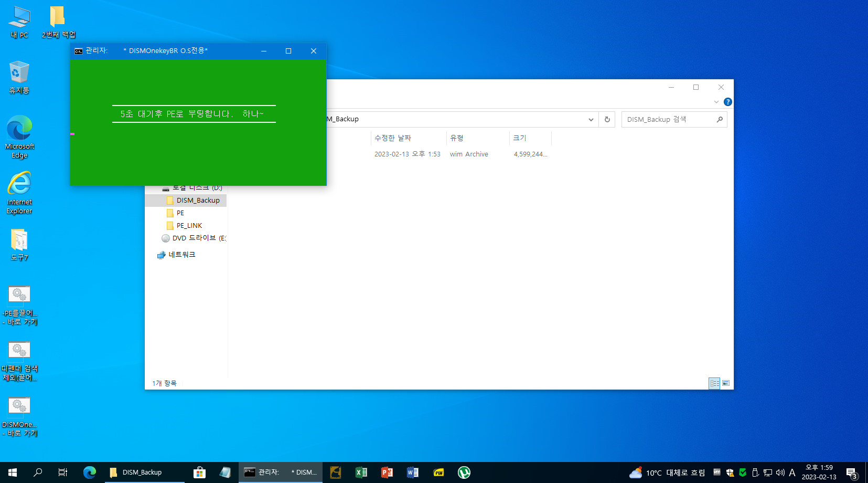Click the search magnifier in DISM_Backup search box
Image resolution: width=868 pixels, height=483 pixels.
[720, 119]
